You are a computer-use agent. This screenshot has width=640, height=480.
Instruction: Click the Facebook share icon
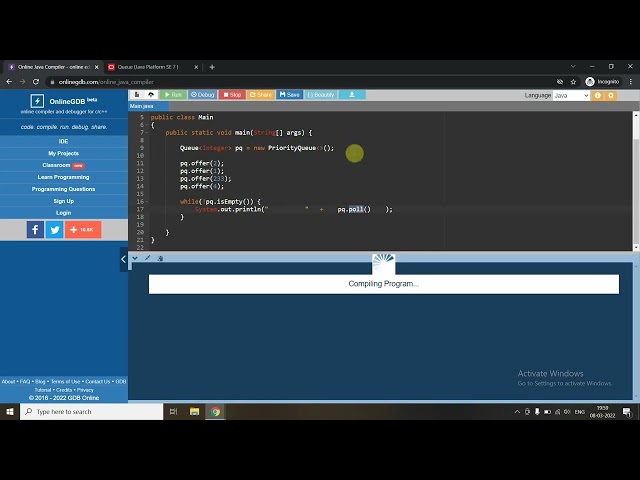(x=36, y=229)
